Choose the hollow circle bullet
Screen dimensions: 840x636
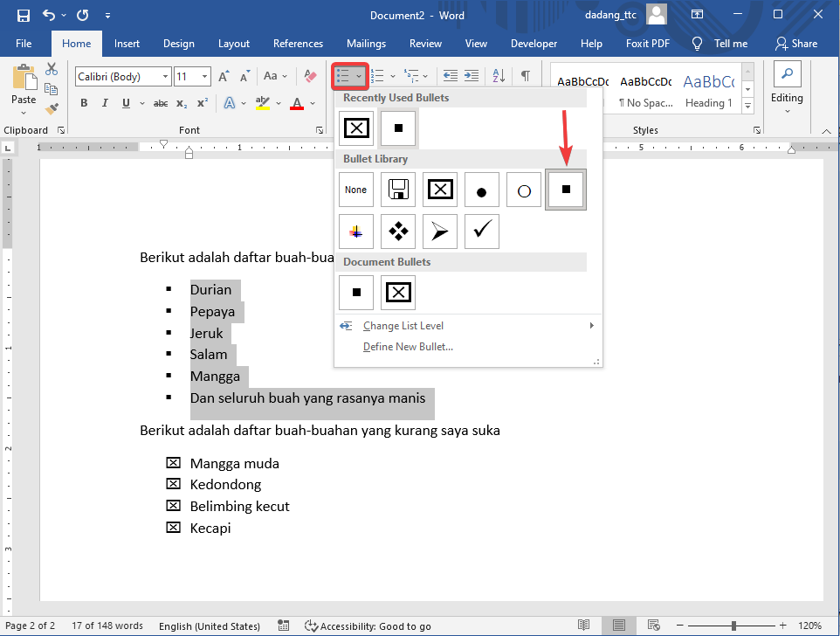[523, 190]
